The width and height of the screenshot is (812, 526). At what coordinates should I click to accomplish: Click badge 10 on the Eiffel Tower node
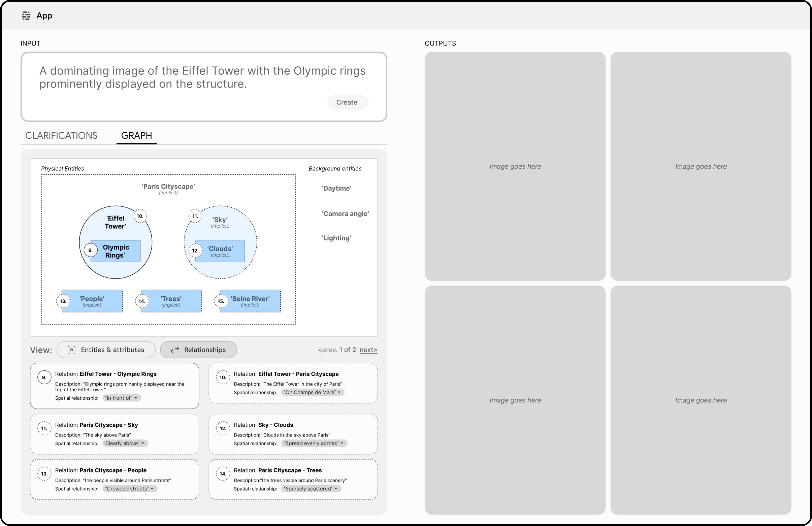click(x=140, y=216)
